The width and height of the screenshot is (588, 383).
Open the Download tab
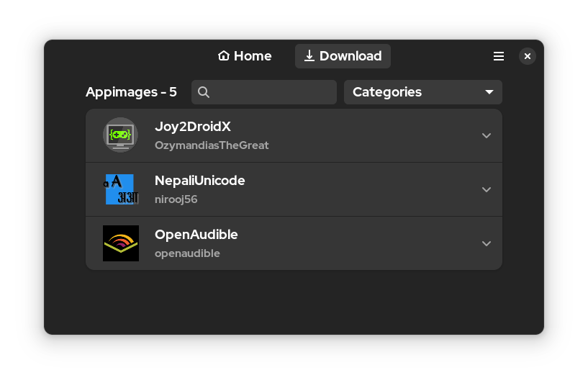(x=343, y=56)
